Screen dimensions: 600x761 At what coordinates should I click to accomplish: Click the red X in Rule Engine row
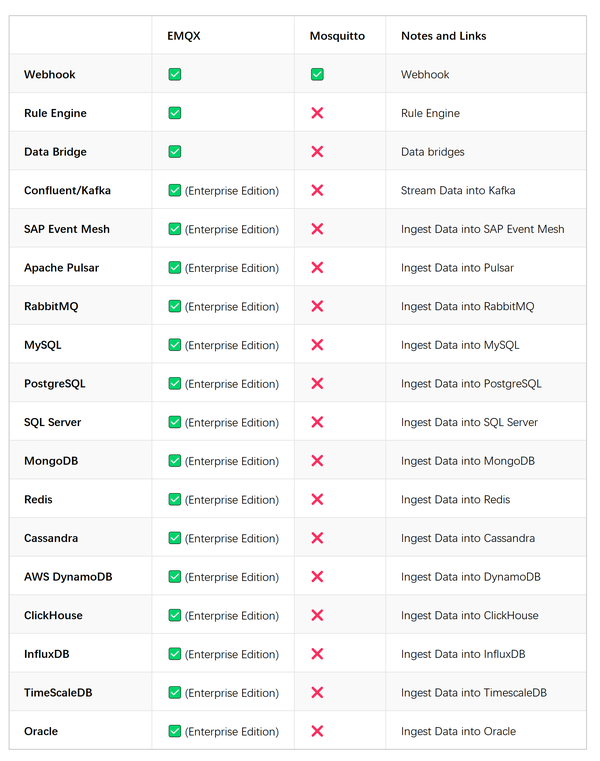317,113
